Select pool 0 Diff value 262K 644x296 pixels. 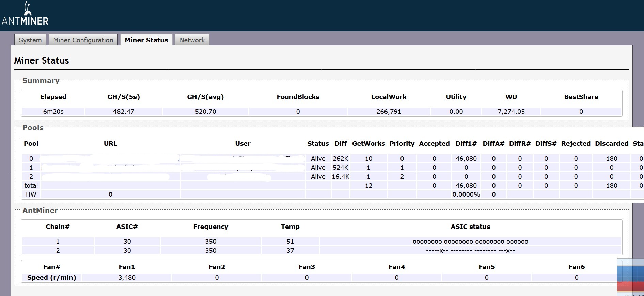(x=341, y=159)
